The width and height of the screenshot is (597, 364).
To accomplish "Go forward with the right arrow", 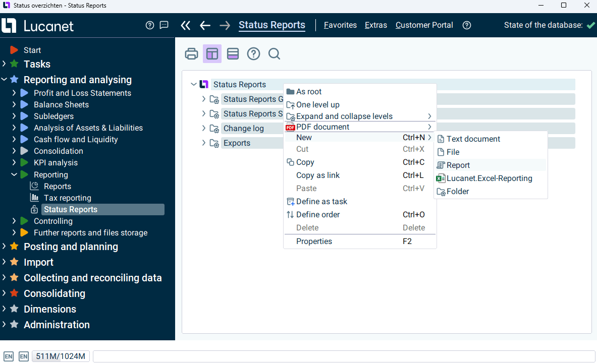I will (225, 26).
